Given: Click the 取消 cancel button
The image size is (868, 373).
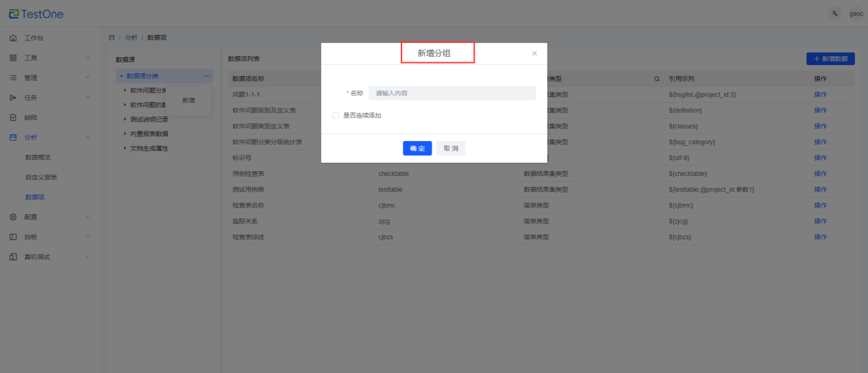Looking at the screenshot, I should (x=451, y=149).
